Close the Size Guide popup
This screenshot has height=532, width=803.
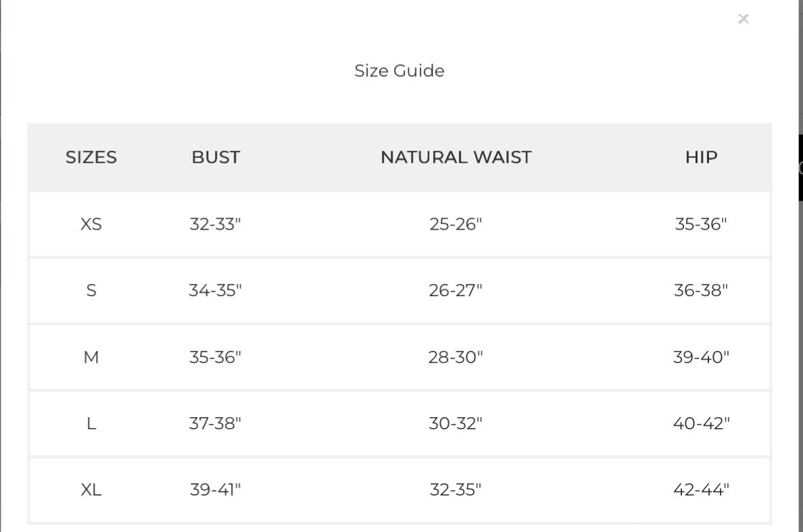point(744,19)
